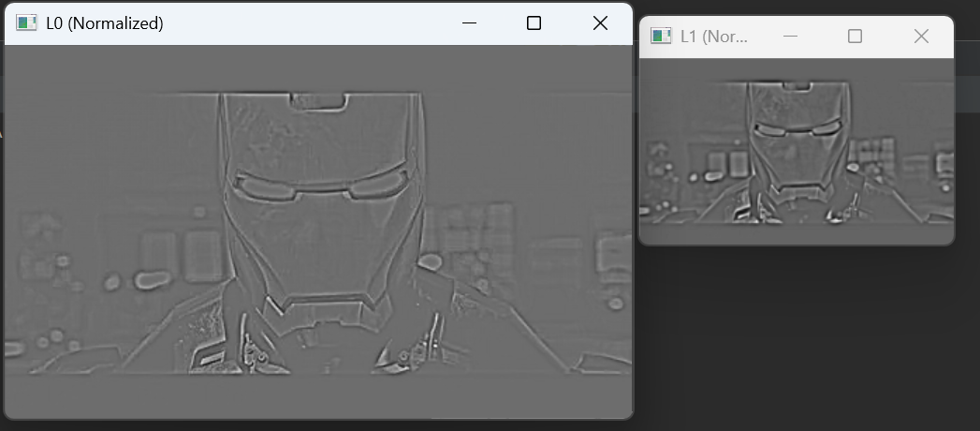Maximize the L1 window
This screenshot has height=431, width=980.
855,37
